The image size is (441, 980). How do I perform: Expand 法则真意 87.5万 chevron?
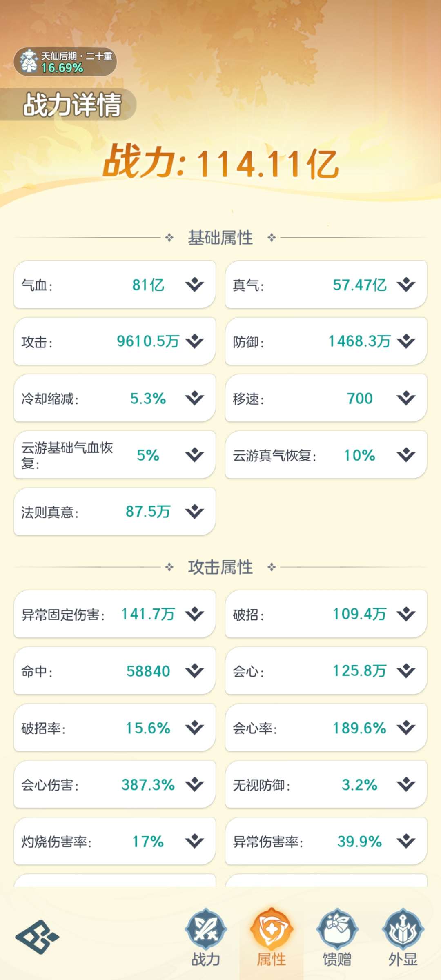[194, 512]
